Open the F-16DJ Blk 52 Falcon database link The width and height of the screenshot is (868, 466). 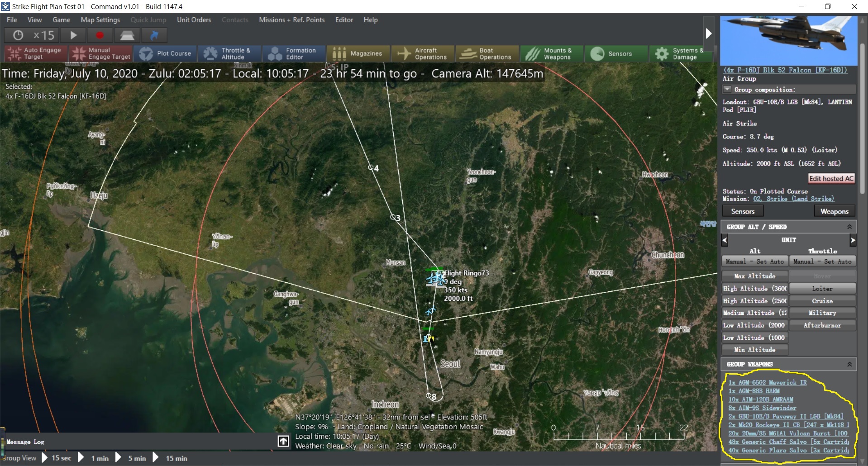pos(785,70)
